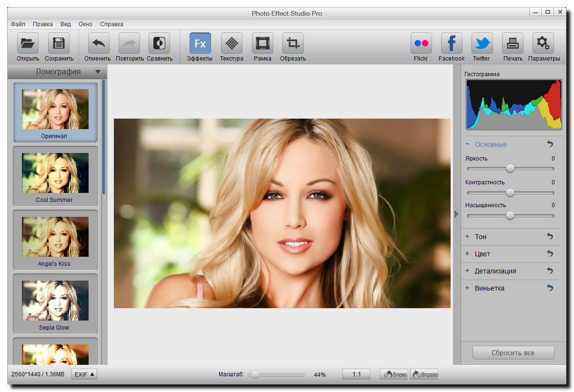Open the Рамка frame tool
The width and height of the screenshot is (574, 392).
[262, 43]
